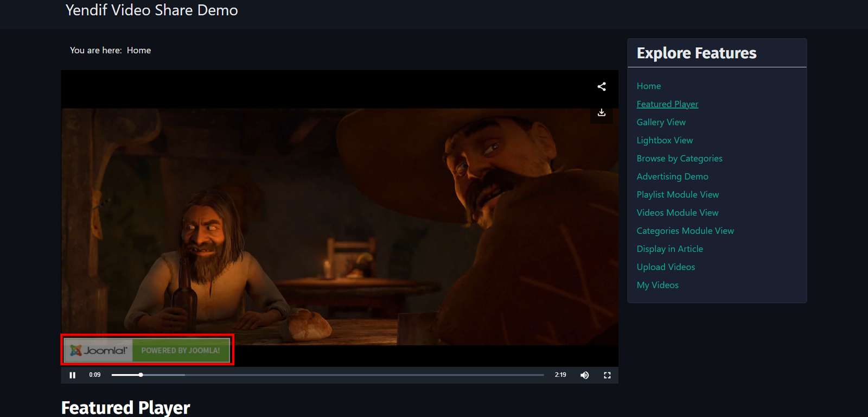Click the download icon on the video

point(602,112)
